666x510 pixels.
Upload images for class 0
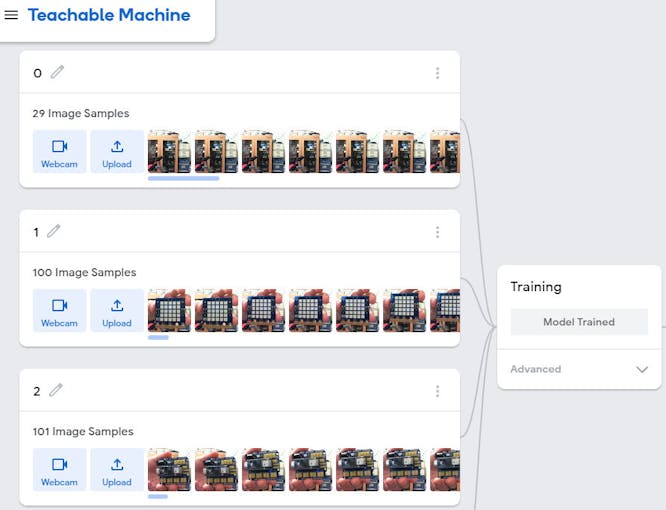[x=117, y=152]
